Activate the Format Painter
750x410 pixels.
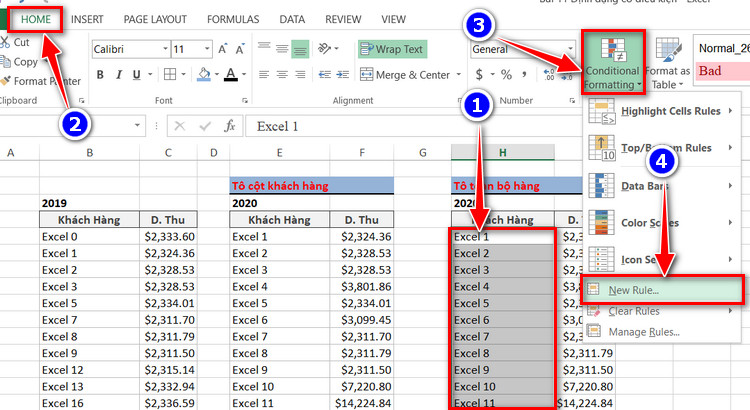click(41, 81)
